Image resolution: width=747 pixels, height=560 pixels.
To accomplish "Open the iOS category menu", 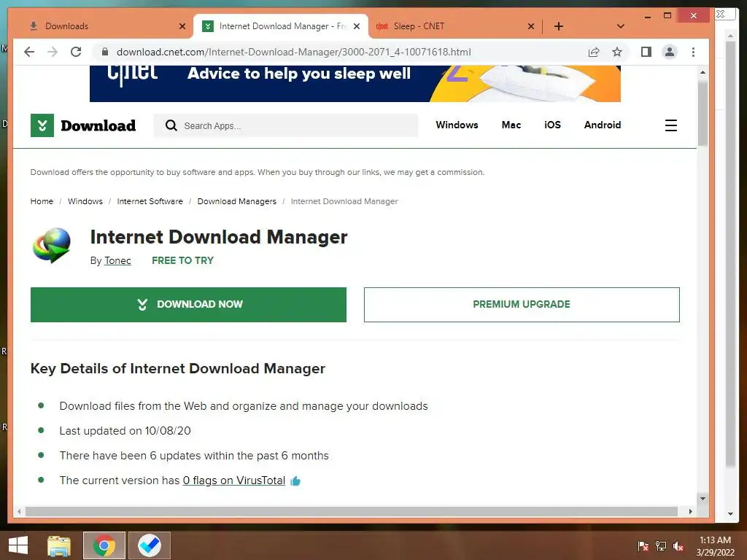I will tap(553, 125).
